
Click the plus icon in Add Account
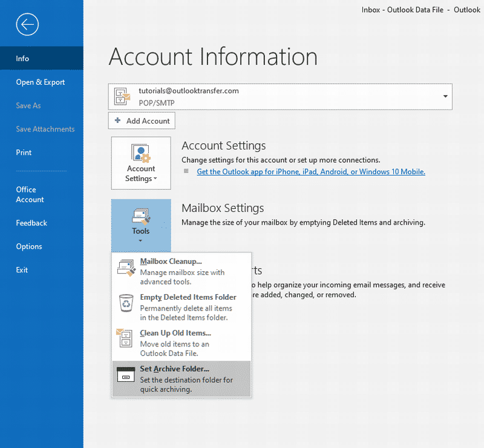click(117, 120)
